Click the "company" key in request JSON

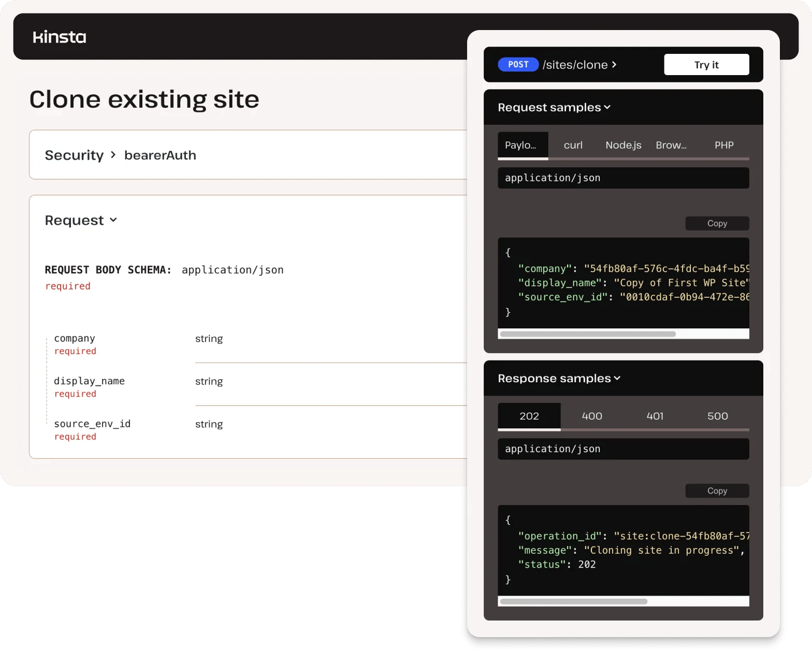coord(545,269)
